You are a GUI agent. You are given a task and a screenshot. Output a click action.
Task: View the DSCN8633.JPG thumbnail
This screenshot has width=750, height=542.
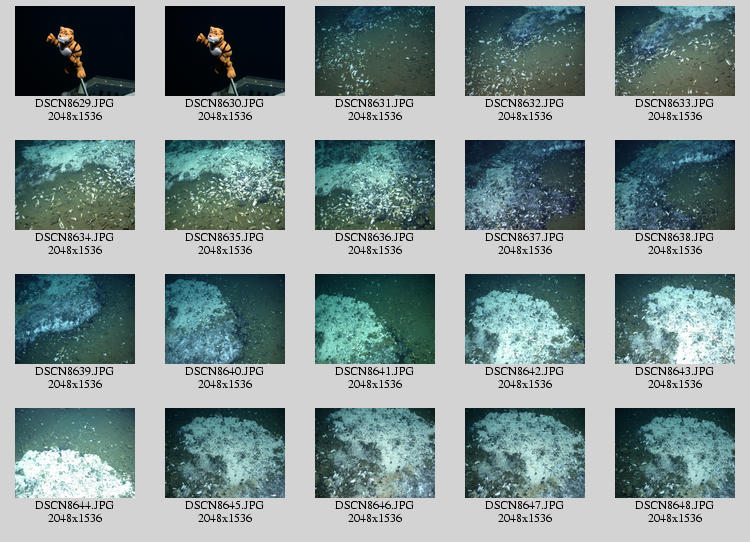pos(675,51)
